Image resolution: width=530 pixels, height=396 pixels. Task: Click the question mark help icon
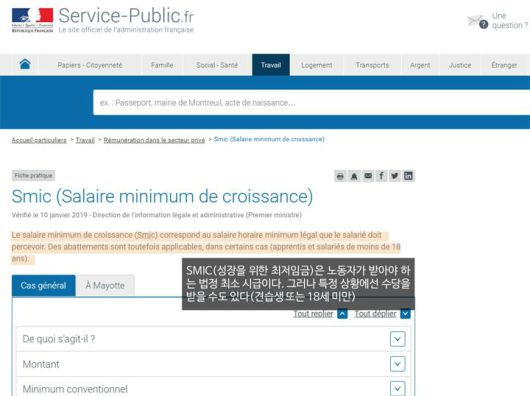(484, 24)
